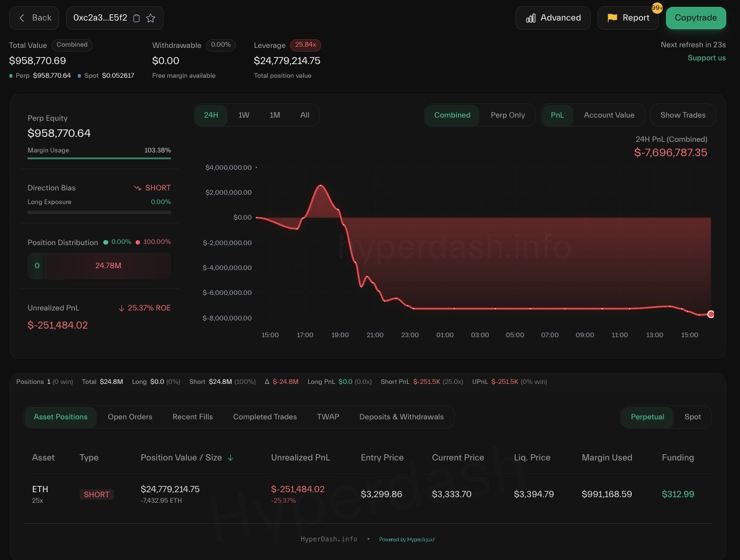Viewport: 740px width, 560px height.
Task: Click the Back arrow button
Action: 34,18
